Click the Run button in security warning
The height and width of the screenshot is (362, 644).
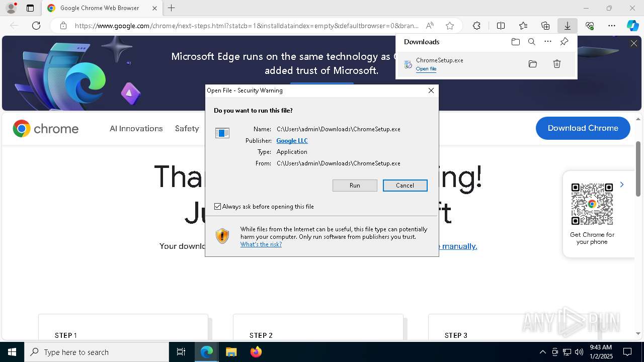click(x=355, y=186)
